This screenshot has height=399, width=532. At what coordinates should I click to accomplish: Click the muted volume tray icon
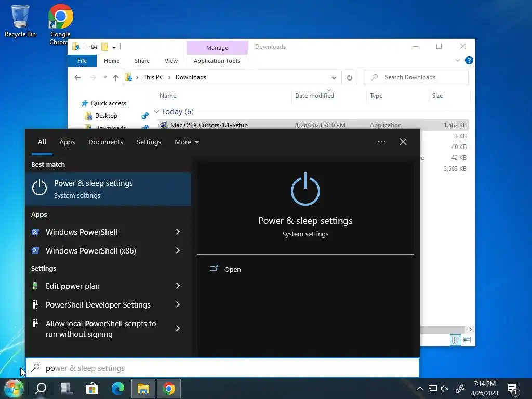[445, 389]
